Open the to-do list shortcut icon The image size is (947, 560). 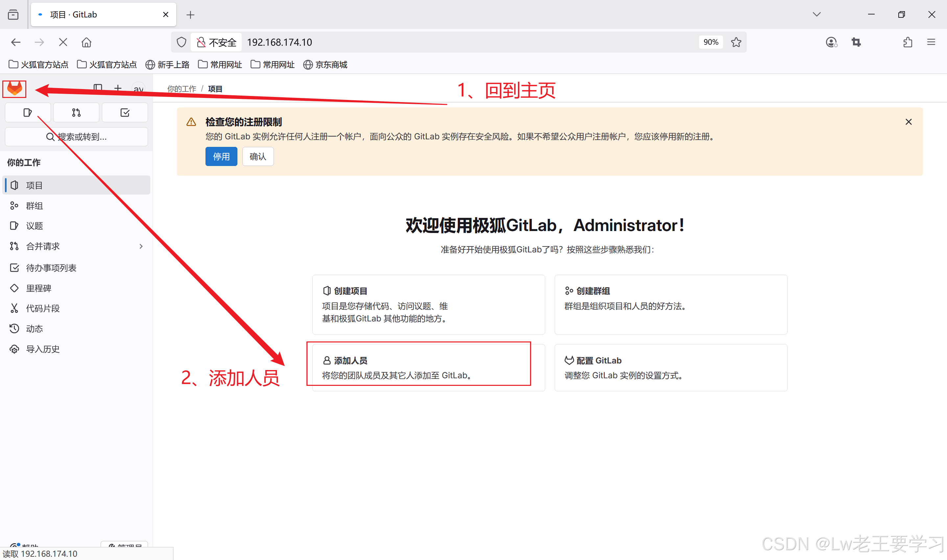(125, 112)
